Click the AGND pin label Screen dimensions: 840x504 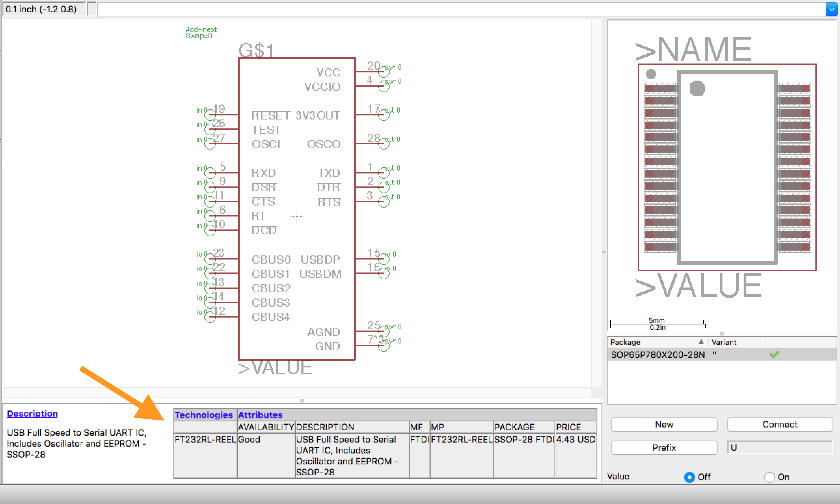(324, 332)
